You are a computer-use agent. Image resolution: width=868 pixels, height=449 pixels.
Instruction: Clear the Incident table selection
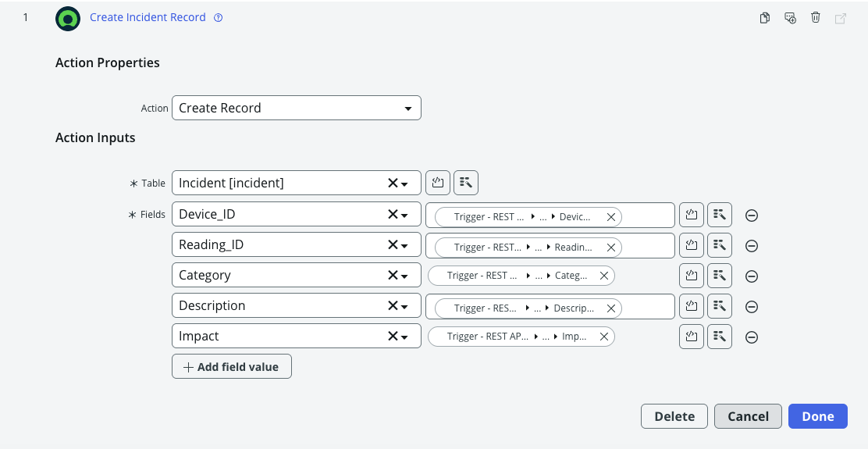[393, 184]
